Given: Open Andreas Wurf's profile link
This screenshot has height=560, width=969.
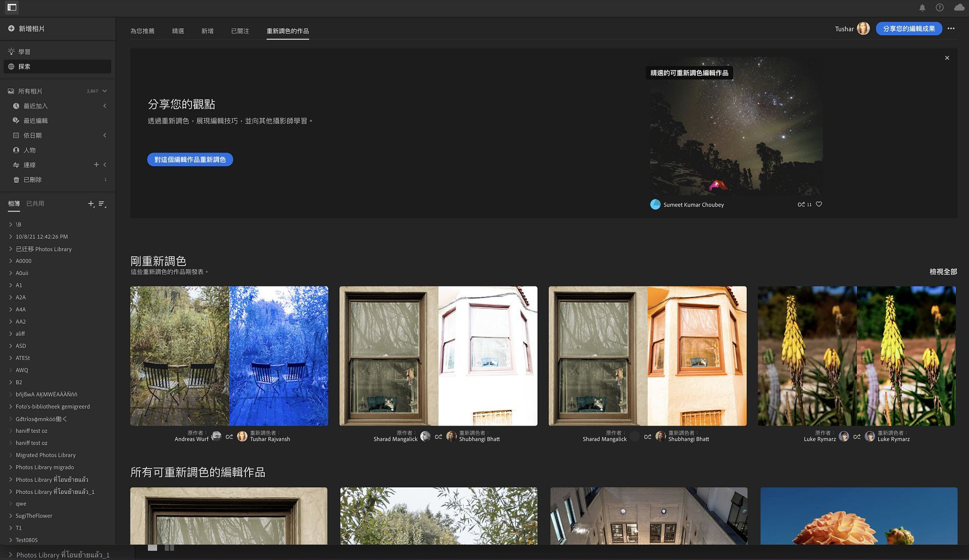Looking at the screenshot, I should [x=191, y=439].
